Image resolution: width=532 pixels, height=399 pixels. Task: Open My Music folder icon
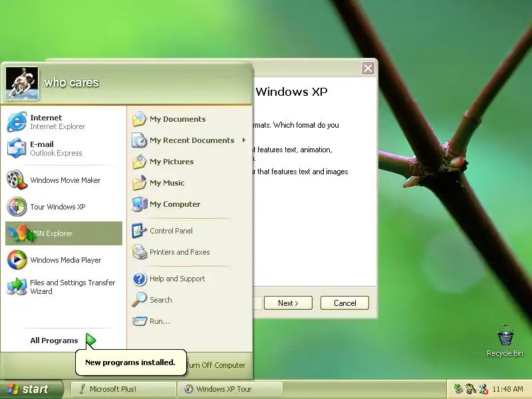pos(139,183)
